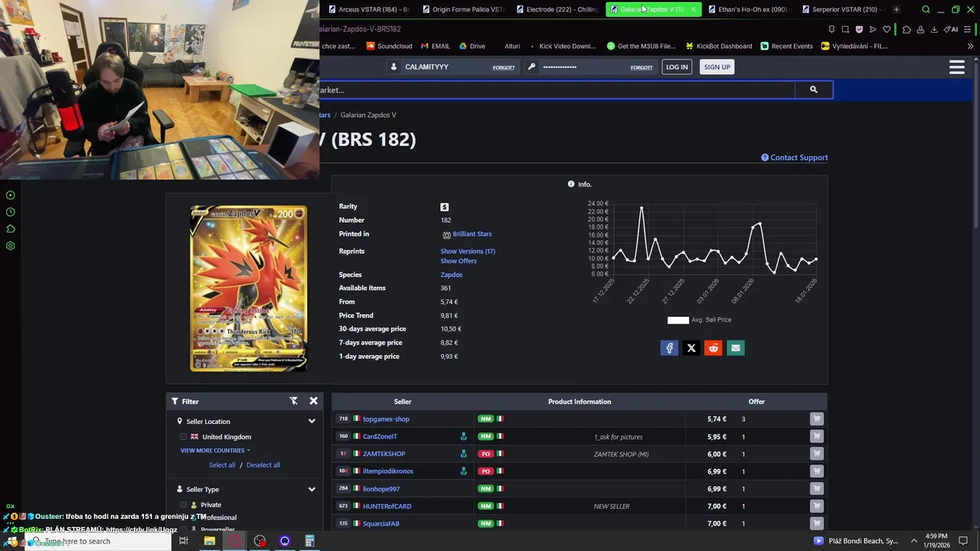Click the clock history icon in browser sidebar
The image size is (980, 551).
pyautogui.click(x=11, y=212)
